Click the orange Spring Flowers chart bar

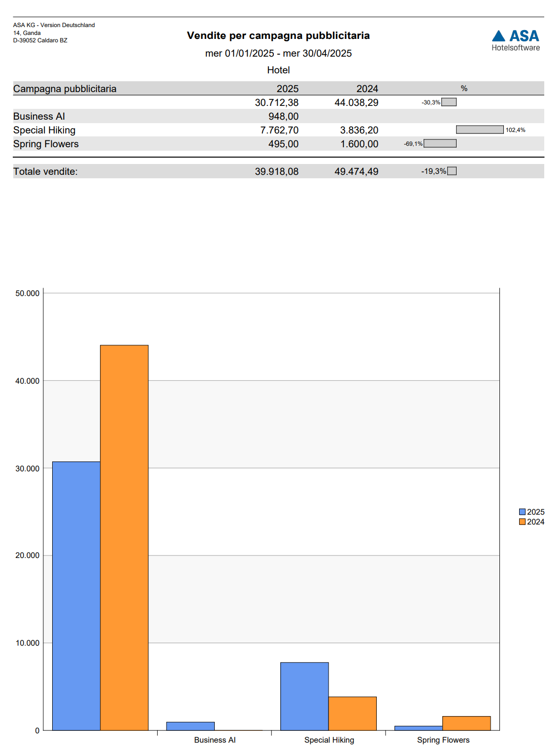click(466, 723)
